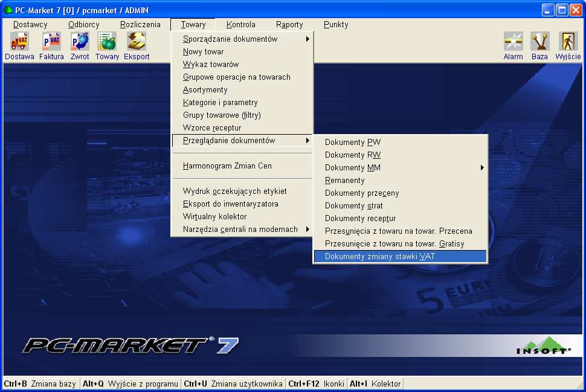Click Alt+Q Wyjście z programu status entry
This screenshot has height=392, width=586.
click(x=130, y=384)
